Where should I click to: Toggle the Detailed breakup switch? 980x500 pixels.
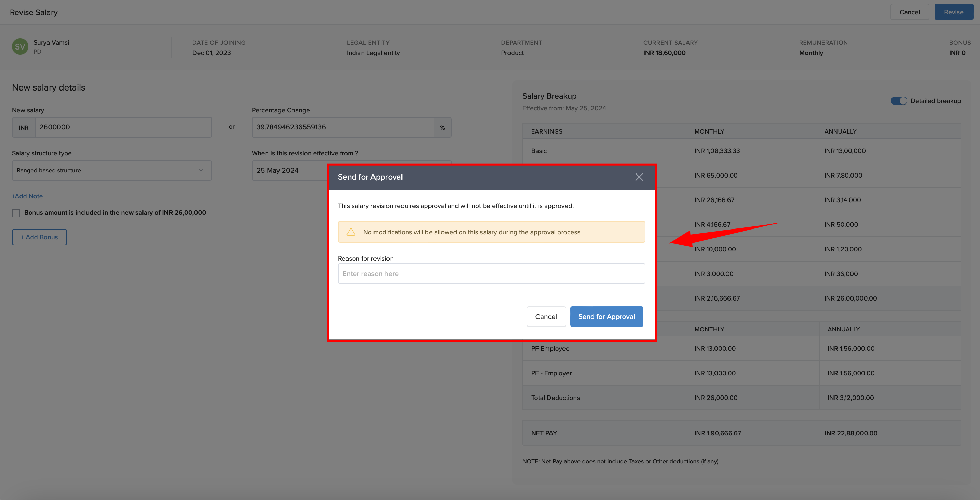899,101
